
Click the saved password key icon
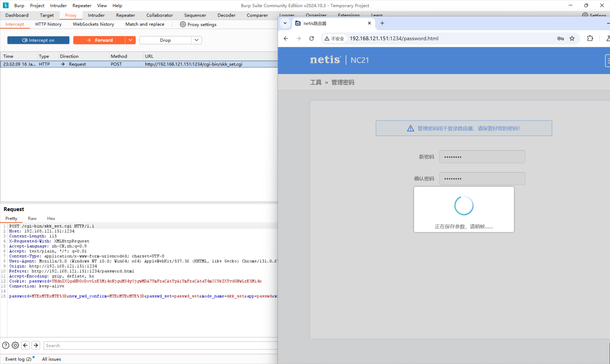(560, 39)
